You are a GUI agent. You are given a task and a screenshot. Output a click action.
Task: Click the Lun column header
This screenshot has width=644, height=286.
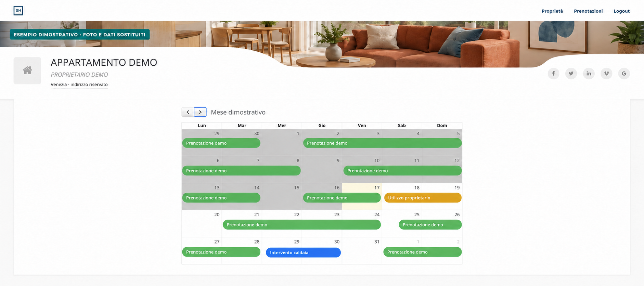[202, 126]
